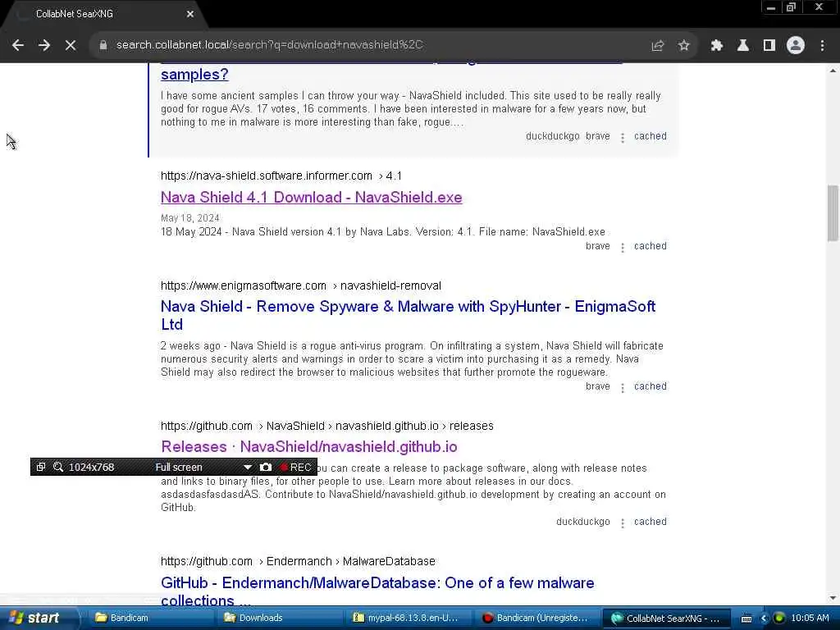Select the CollabNet SearXNG tab
Screen dimensions: 840x630
[x=102, y=14]
